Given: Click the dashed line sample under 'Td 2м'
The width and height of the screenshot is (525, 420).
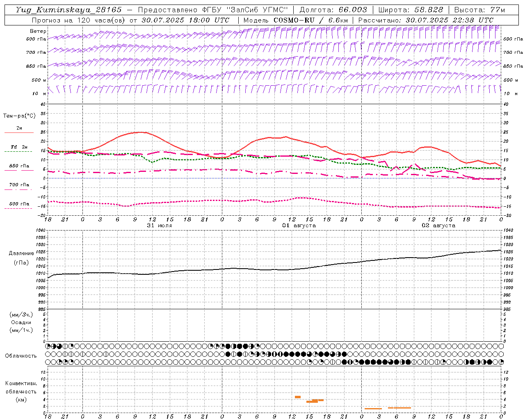Looking at the screenshot, I should tap(18, 151).
